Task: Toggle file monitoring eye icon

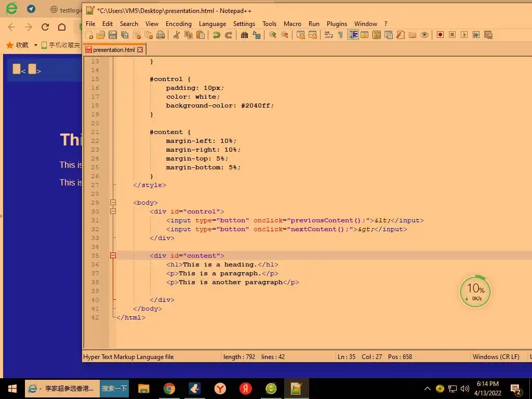Action: 424,35
